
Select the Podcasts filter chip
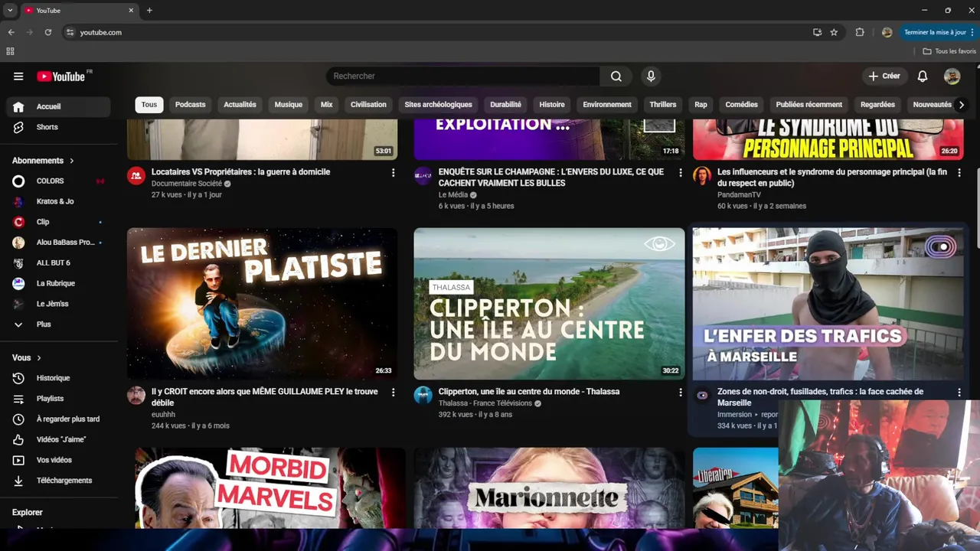pyautogui.click(x=190, y=105)
